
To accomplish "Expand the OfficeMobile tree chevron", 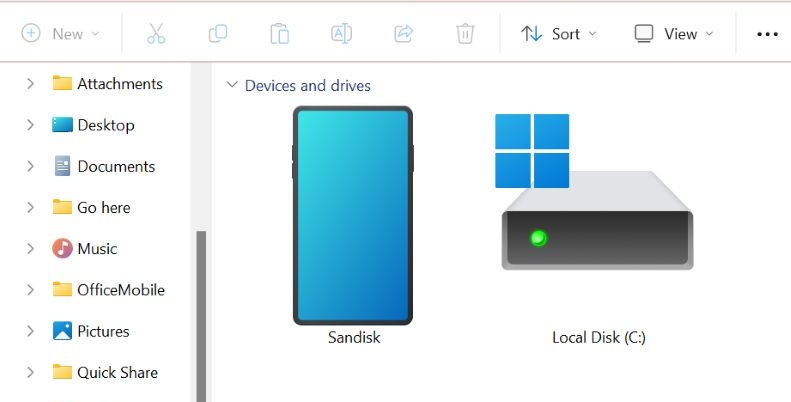I will [30, 290].
